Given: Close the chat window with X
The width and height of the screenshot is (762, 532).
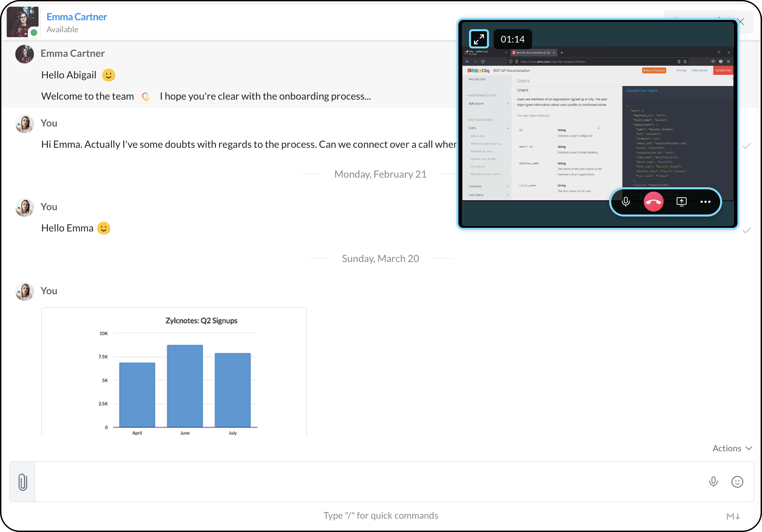Looking at the screenshot, I should tap(741, 22).
